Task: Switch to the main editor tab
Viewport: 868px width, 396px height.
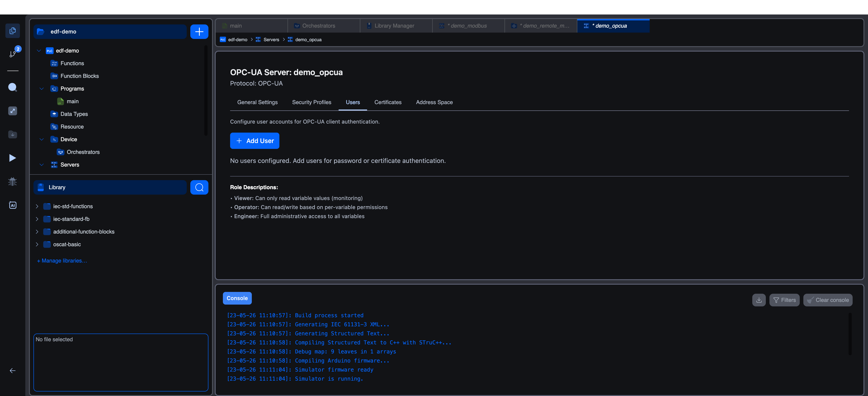Action: (x=251, y=26)
